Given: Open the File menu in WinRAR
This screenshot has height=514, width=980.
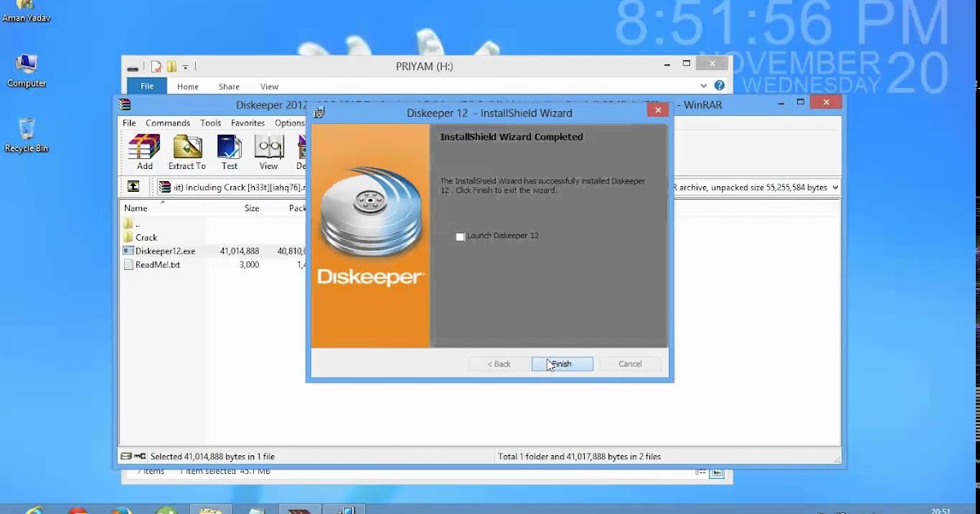Looking at the screenshot, I should (129, 123).
